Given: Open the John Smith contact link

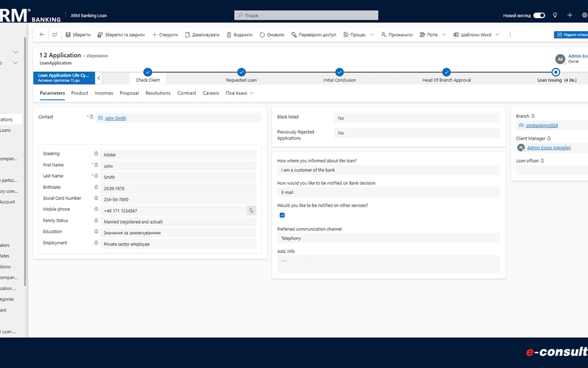Looking at the screenshot, I should (115, 118).
